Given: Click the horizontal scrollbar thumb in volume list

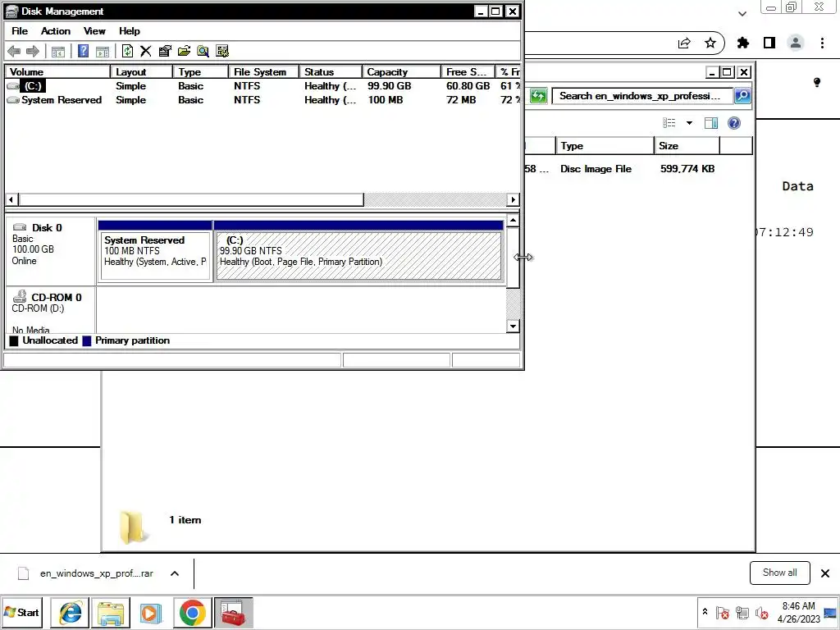Looking at the screenshot, I should 190,199.
